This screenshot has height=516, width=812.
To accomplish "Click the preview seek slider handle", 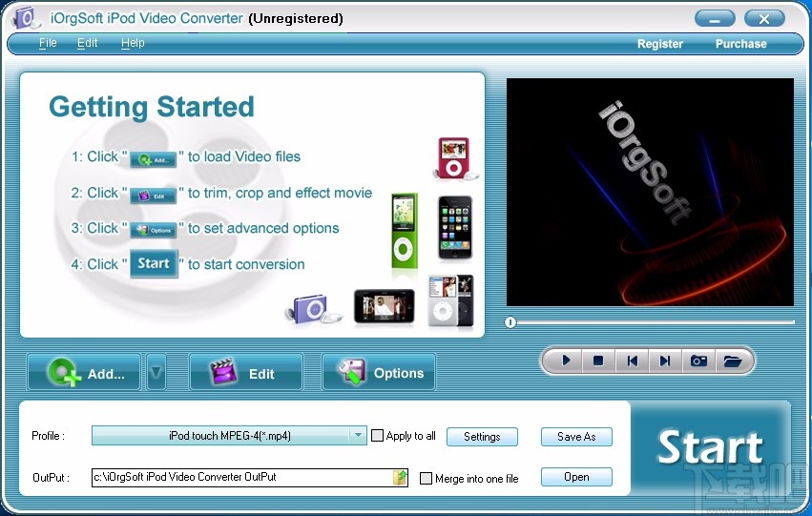I will click(x=510, y=322).
